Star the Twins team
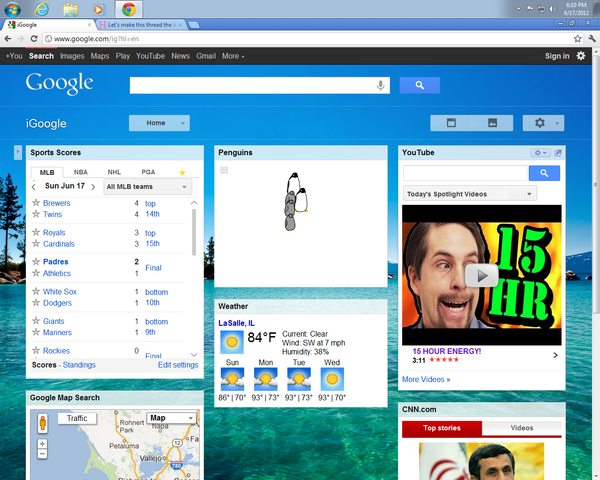The width and height of the screenshot is (600, 480). [36, 214]
